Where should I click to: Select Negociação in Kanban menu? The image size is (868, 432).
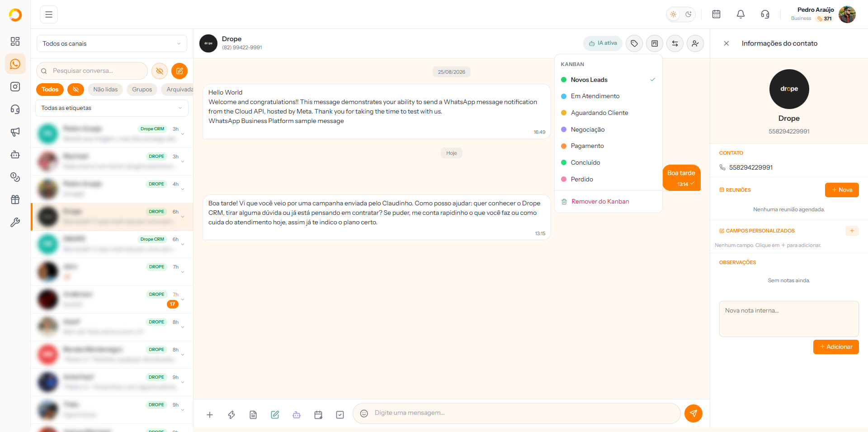coord(608,129)
